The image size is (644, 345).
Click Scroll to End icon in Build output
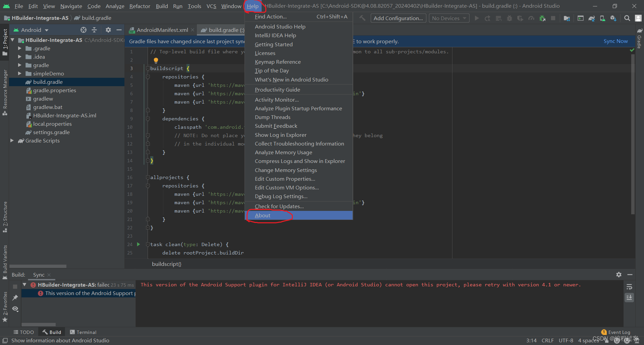click(629, 297)
